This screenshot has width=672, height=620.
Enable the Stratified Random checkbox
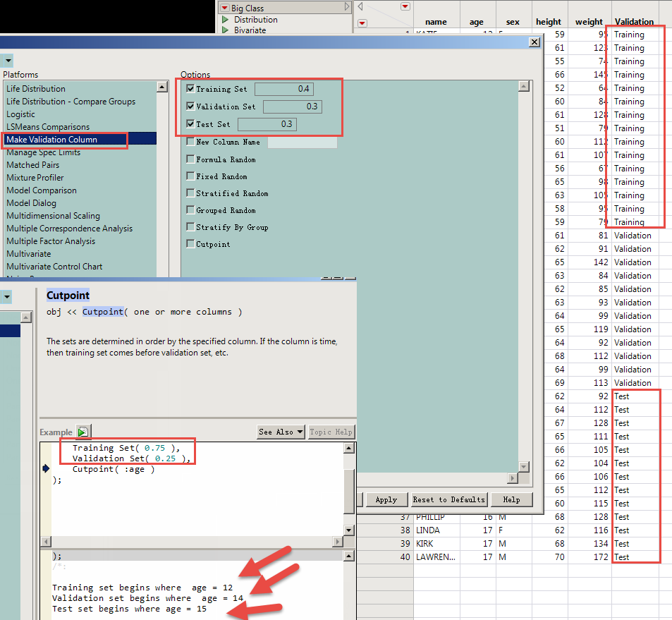click(x=190, y=193)
